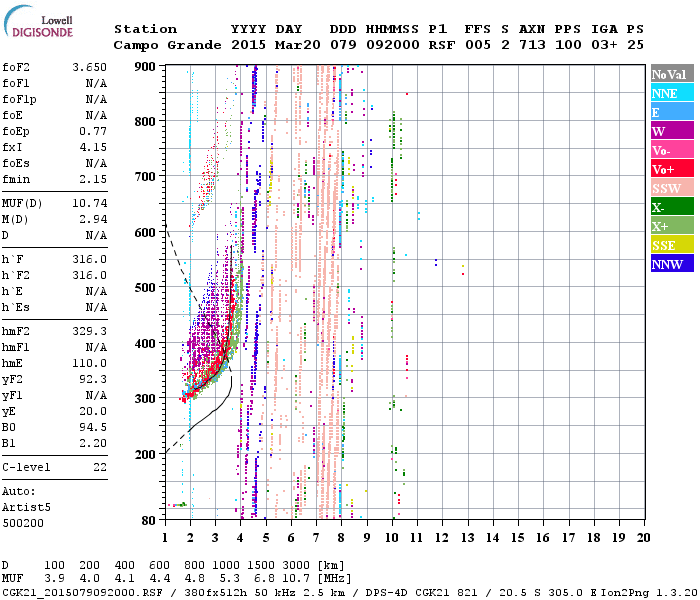Click the h`F2 value 316.0
Viewport: 700px width, 600px height.
90,275
